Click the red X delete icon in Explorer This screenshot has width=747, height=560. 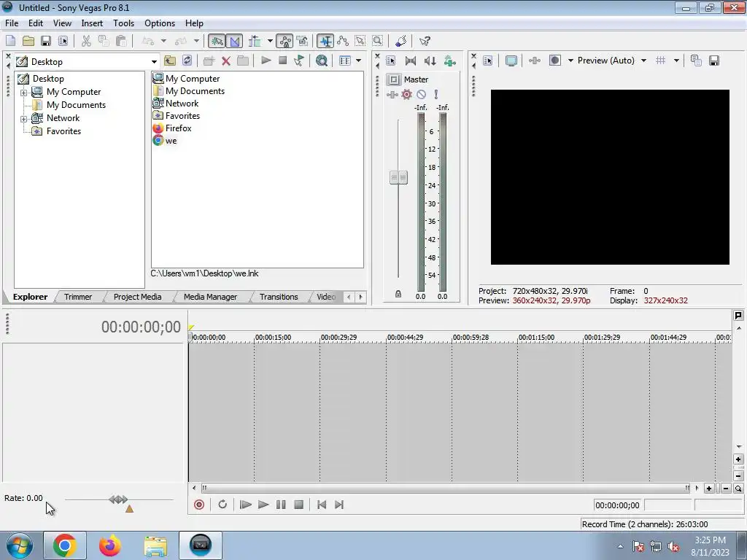click(x=226, y=61)
